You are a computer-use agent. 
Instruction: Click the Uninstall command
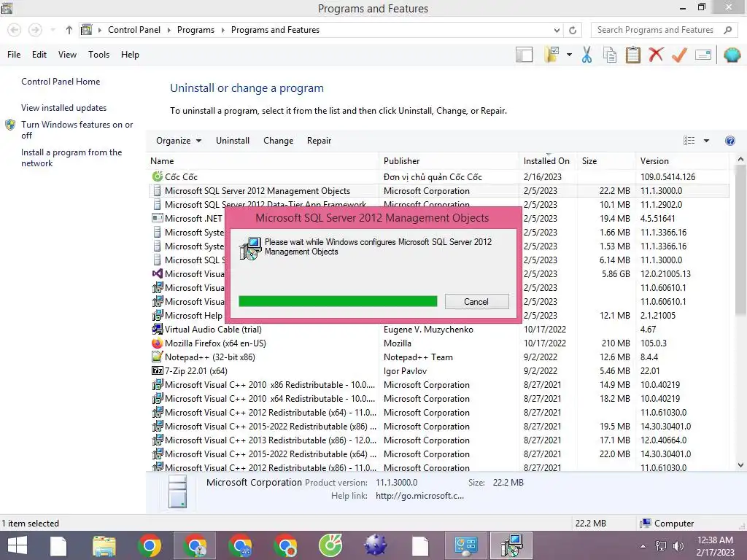pos(233,141)
